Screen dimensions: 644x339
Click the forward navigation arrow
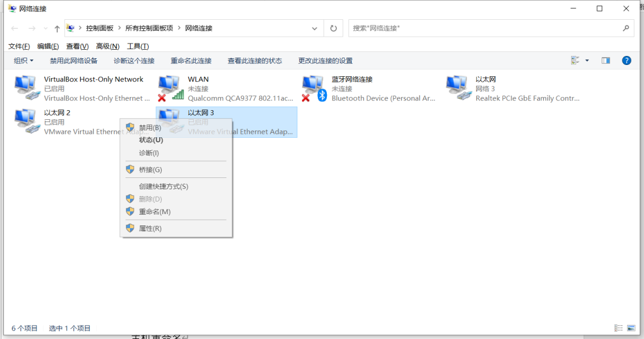coord(32,28)
